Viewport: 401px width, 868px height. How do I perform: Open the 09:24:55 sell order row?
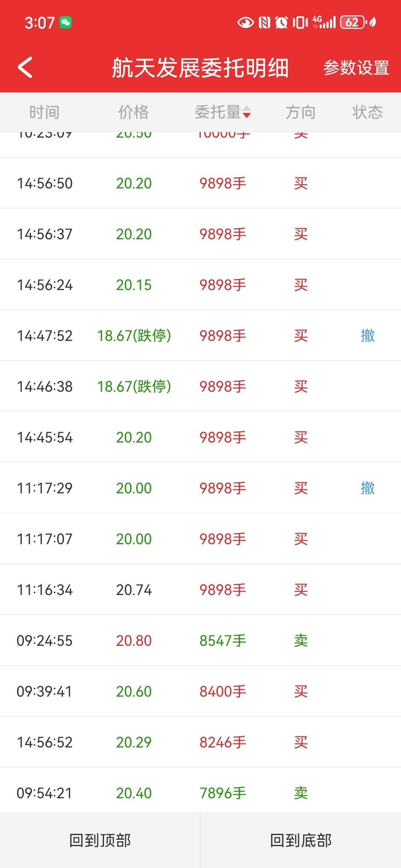(200, 640)
